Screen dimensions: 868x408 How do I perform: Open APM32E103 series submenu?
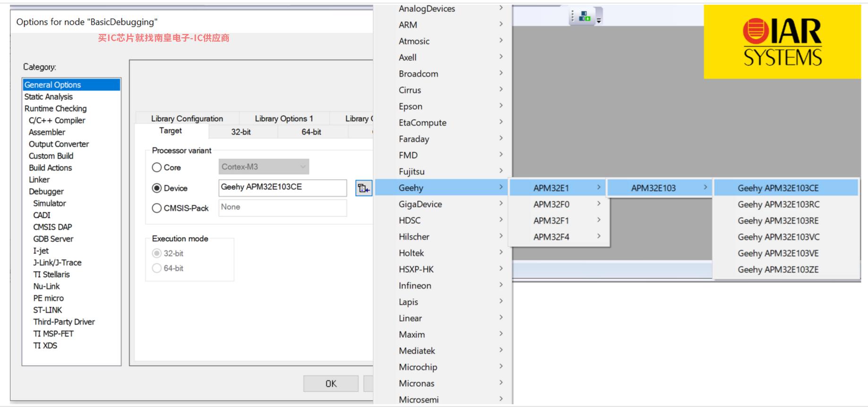(x=660, y=188)
